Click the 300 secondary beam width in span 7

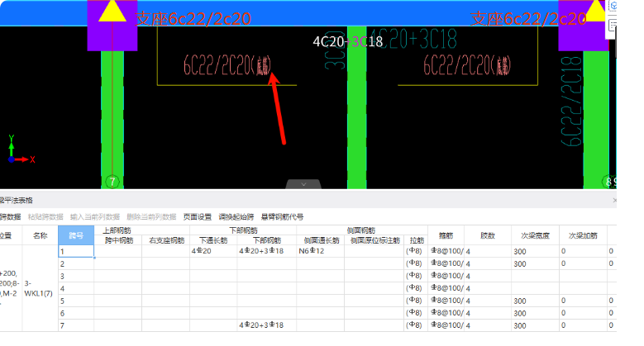[x=535, y=325]
